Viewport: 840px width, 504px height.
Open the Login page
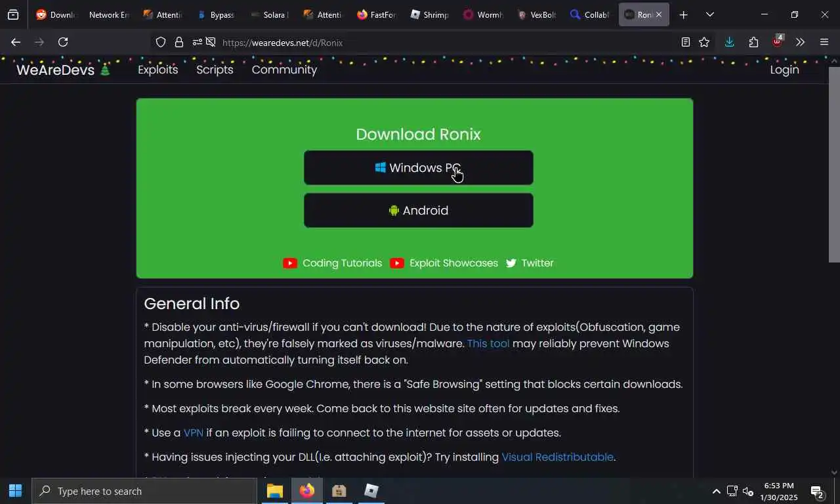coord(784,70)
